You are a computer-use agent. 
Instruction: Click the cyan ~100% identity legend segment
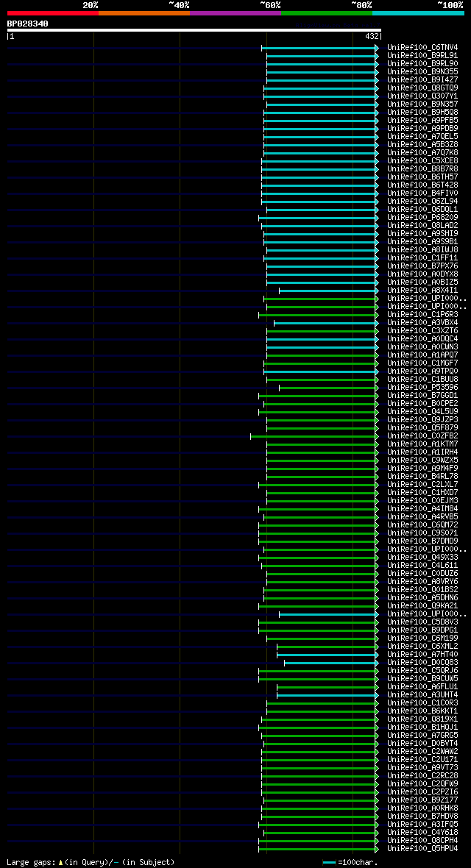[418, 13]
